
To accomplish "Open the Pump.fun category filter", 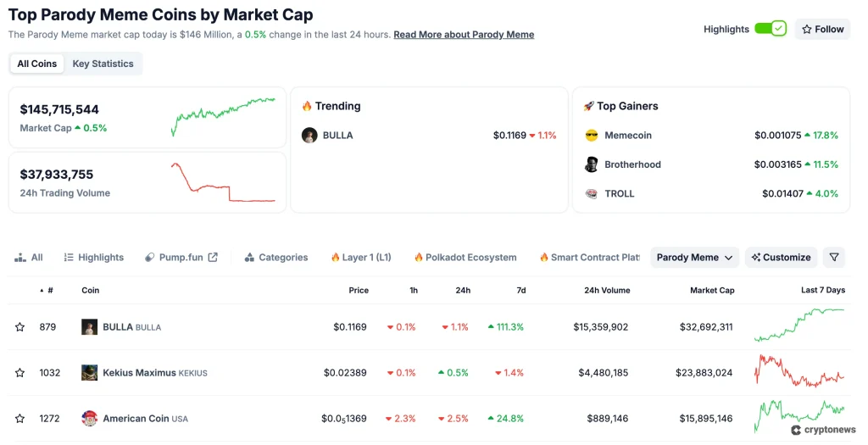I will pyautogui.click(x=181, y=258).
